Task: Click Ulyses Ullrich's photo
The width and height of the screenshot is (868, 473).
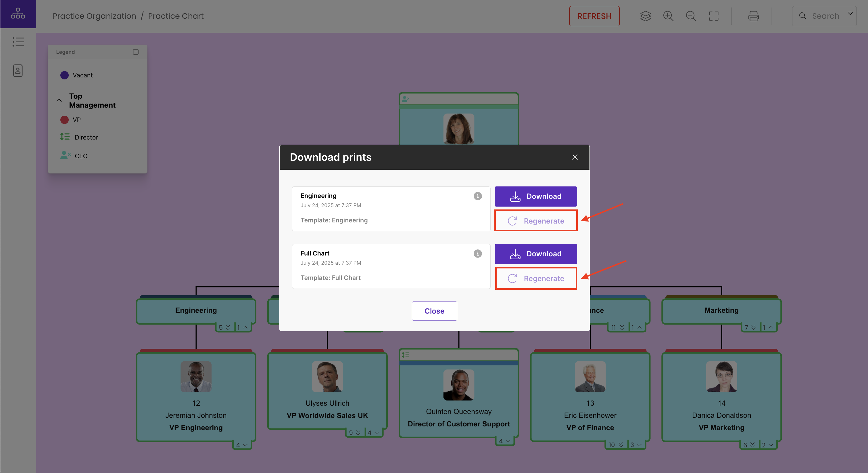Action: pos(327,377)
